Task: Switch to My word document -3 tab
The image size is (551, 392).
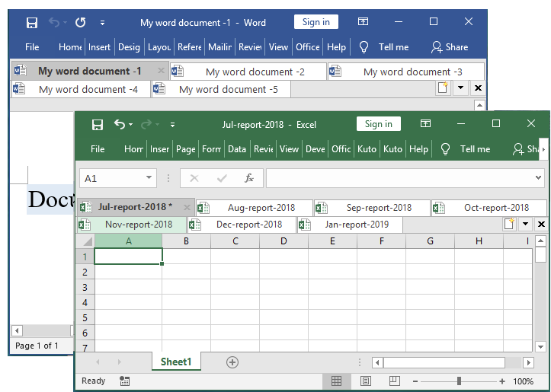Action: click(406, 72)
